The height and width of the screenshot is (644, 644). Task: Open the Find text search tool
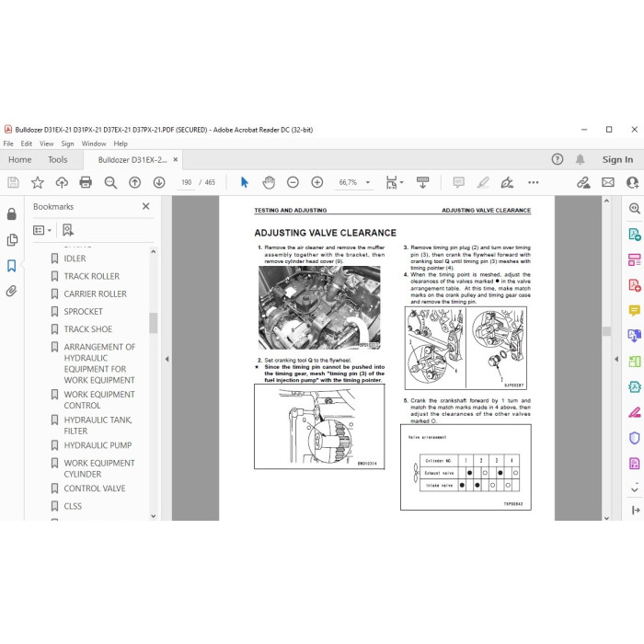(x=110, y=182)
